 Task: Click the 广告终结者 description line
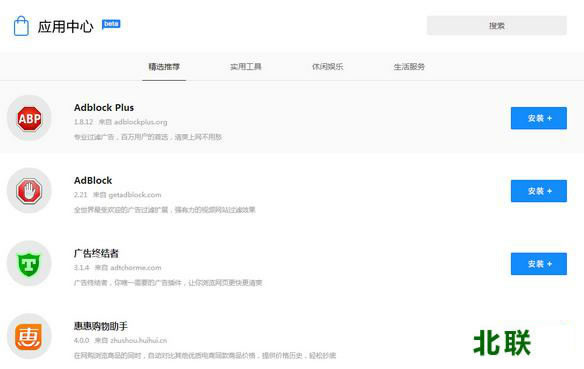click(168, 283)
